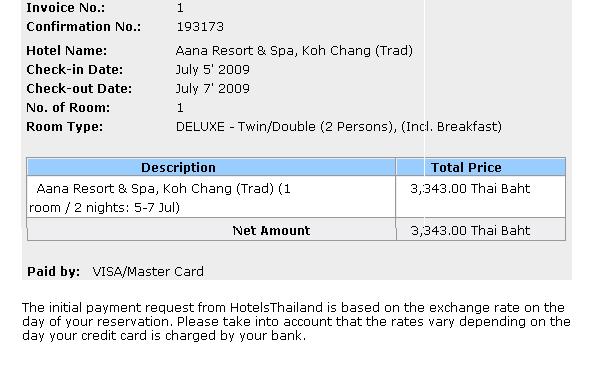Click the Room Type label
The image size is (595, 384).
65,126
